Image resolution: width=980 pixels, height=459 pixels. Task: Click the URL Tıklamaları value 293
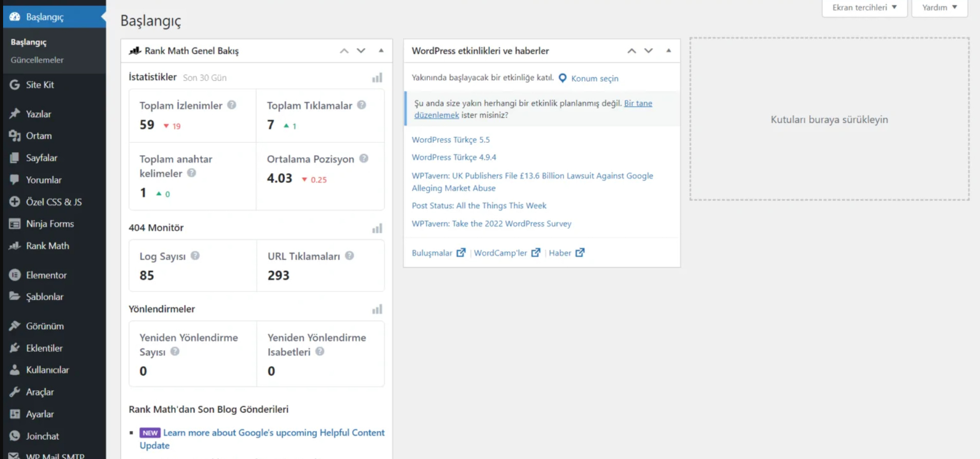(278, 276)
